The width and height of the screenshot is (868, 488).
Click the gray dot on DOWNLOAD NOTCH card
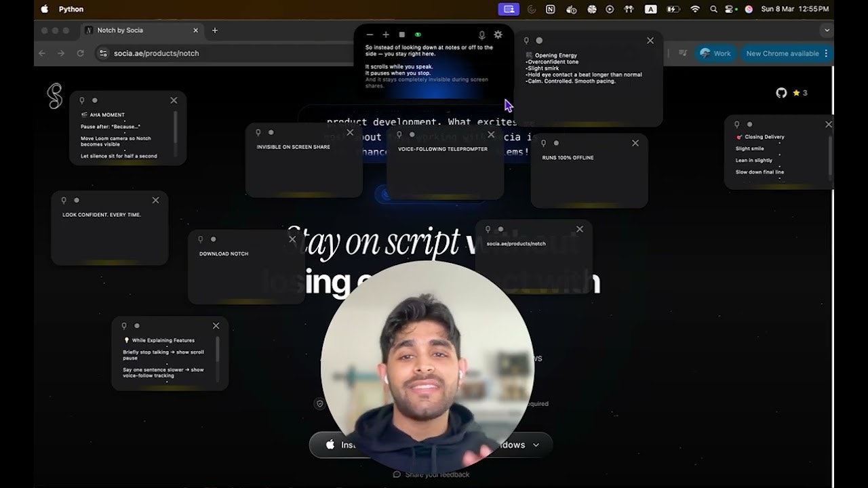(213, 239)
